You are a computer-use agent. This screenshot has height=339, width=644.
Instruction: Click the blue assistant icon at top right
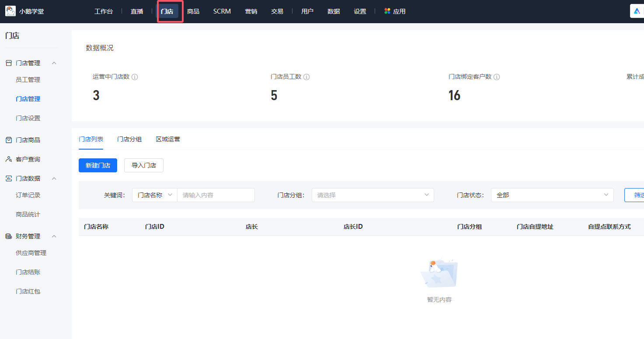637,11
